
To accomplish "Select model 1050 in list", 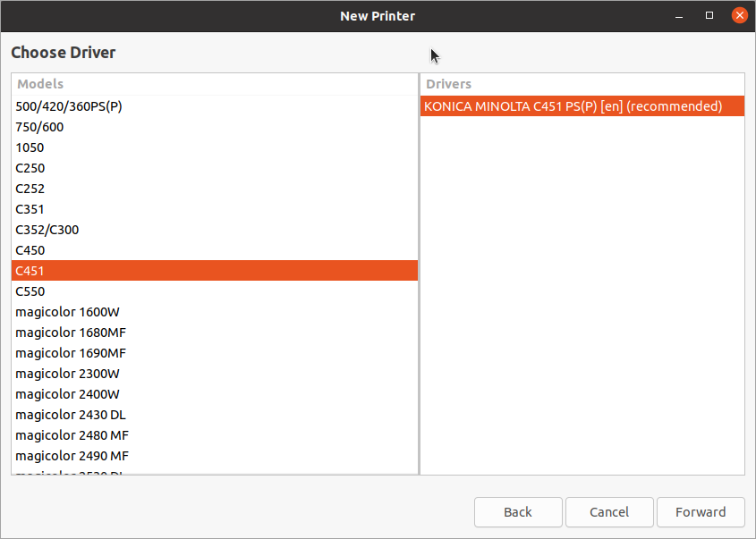I will [30, 147].
